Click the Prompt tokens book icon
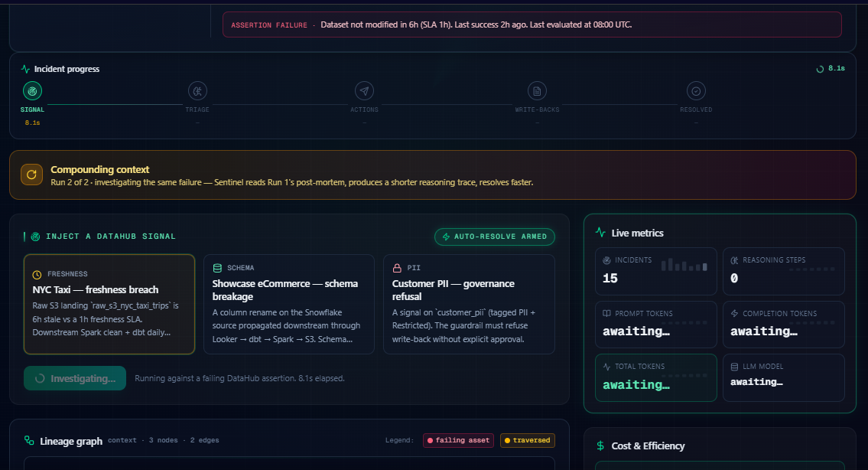 (x=606, y=313)
